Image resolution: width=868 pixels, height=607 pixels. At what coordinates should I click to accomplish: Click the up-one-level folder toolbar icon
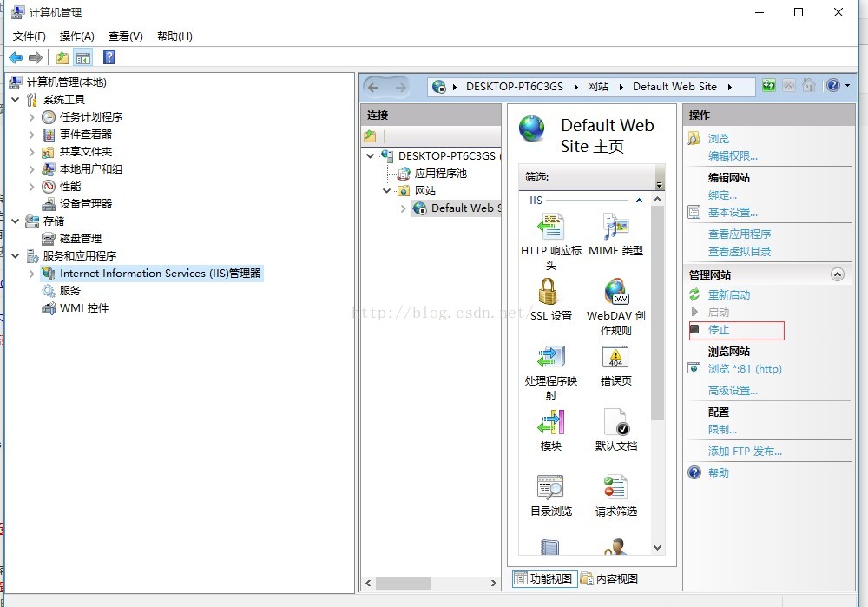click(62, 57)
